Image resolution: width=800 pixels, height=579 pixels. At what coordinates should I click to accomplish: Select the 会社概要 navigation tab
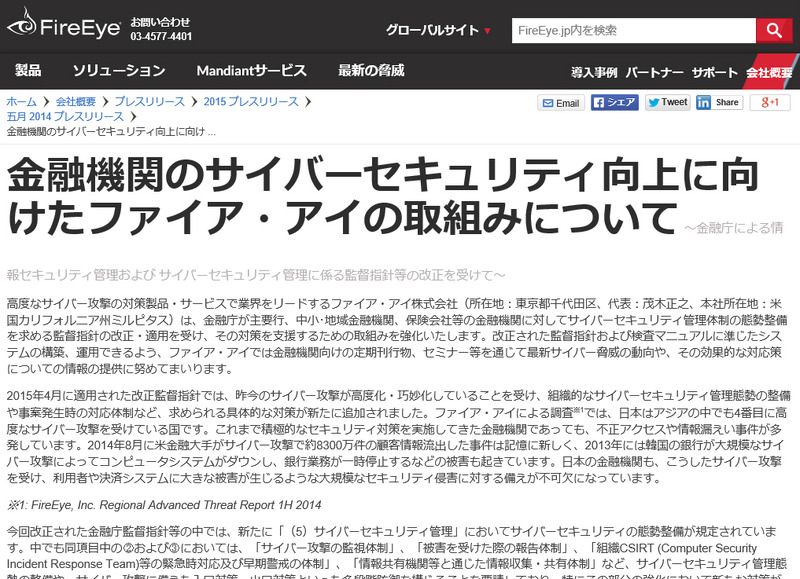pyautogui.click(x=769, y=73)
